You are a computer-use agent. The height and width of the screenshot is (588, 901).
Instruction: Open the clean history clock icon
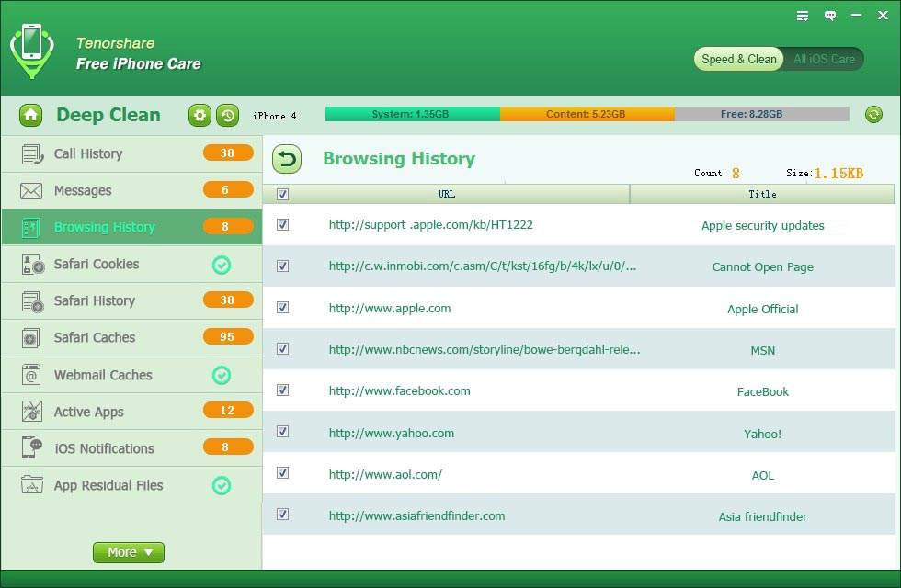(x=227, y=115)
